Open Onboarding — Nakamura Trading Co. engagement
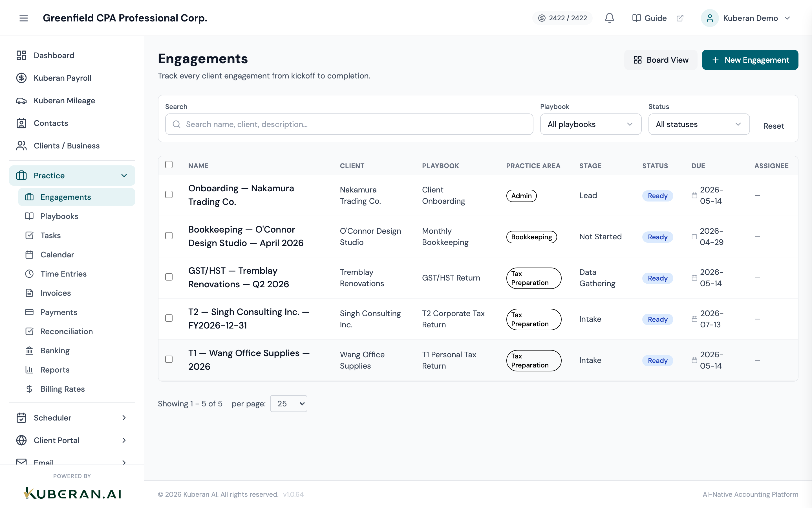Viewport: 812px width, 508px height. click(x=241, y=195)
